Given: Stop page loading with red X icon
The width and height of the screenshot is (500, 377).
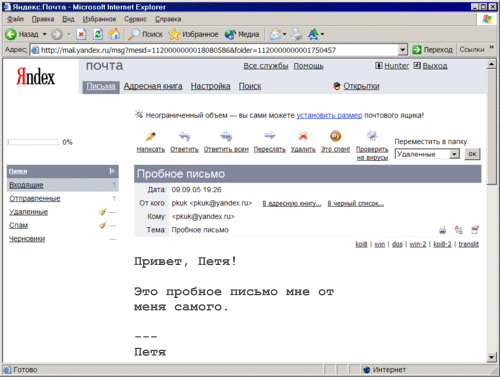Looking at the screenshot, I should point(81,34).
